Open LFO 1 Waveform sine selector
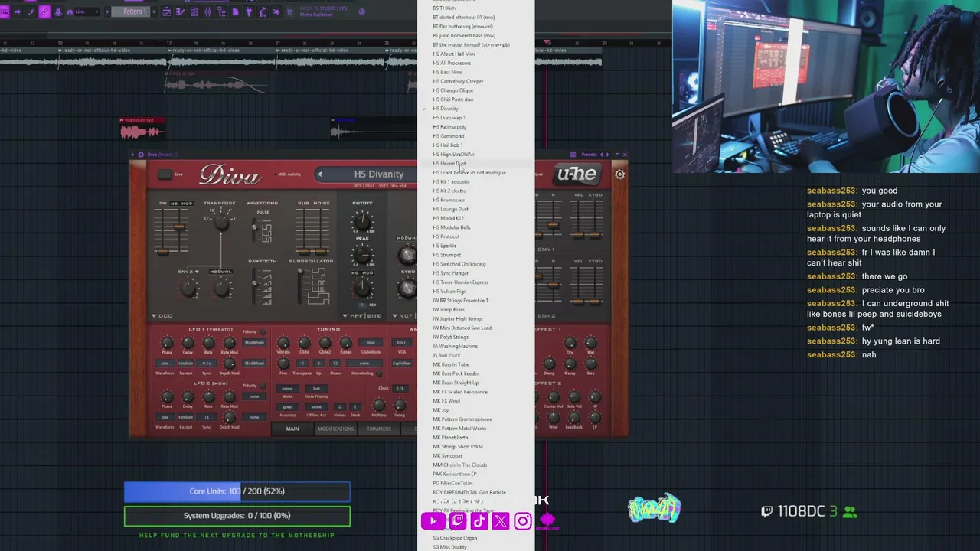Image resolution: width=980 pixels, height=551 pixels. click(165, 363)
